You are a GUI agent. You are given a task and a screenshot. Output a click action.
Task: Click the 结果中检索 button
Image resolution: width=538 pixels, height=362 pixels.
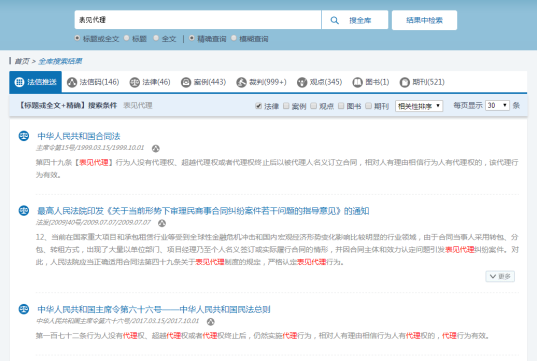point(424,20)
